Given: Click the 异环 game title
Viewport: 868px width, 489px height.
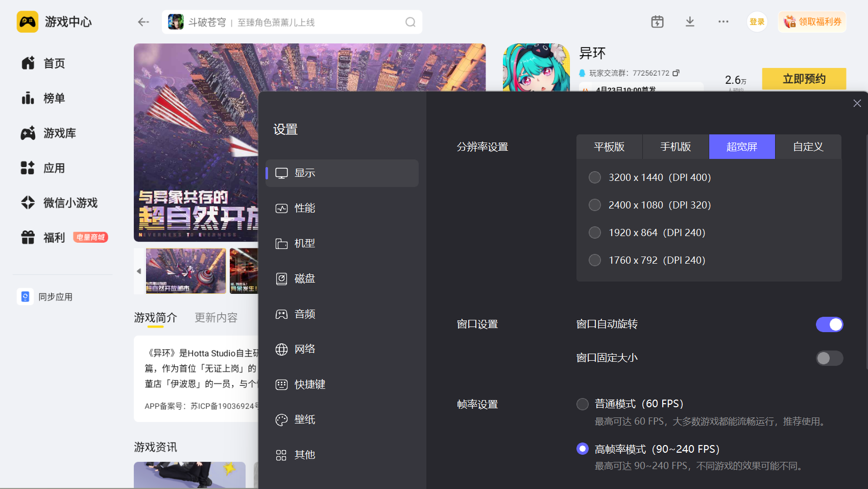Looking at the screenshot, I should point(592,53).
